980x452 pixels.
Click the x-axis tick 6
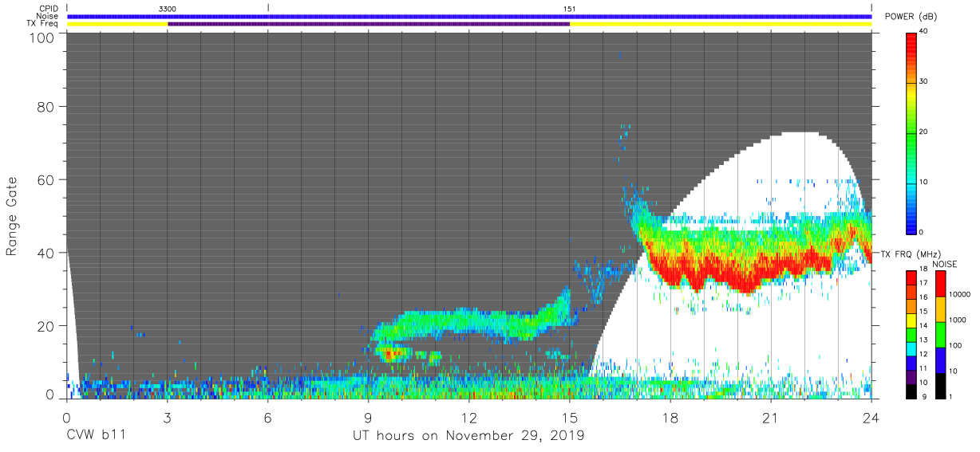[x=268, y=417]
